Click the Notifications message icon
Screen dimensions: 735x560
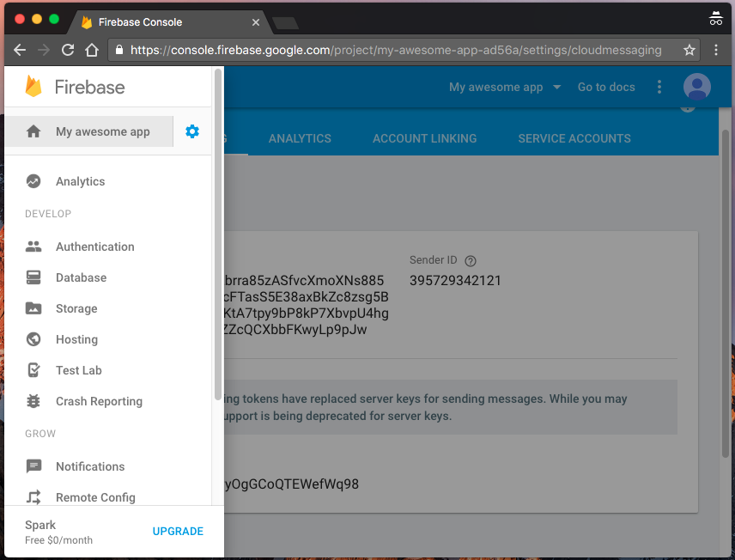click(x=33, y=466)
